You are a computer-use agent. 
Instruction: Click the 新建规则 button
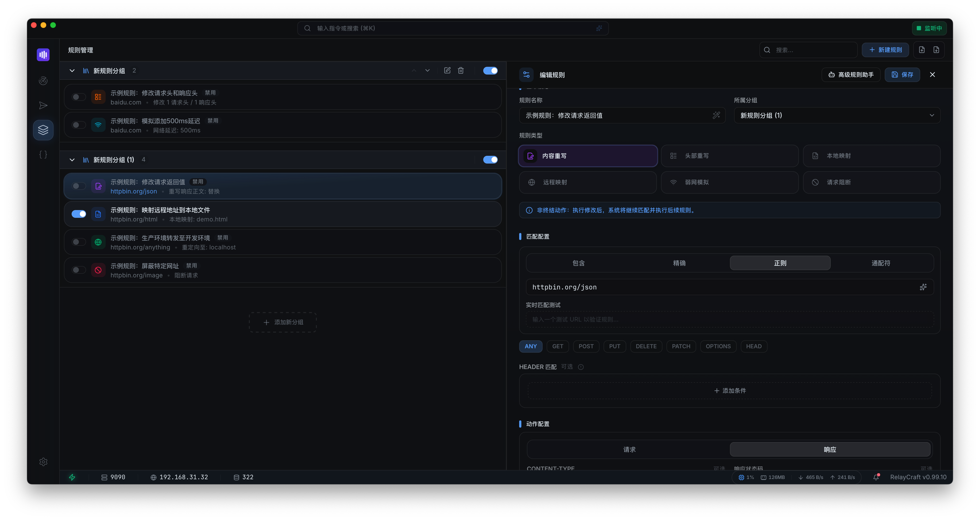pyautogui.click(x=885, y=50)
